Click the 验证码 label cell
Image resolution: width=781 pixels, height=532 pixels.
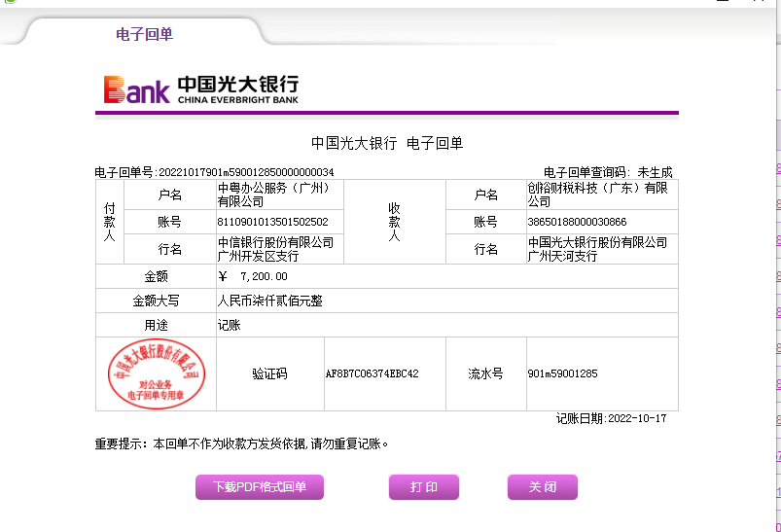point(270,373)
